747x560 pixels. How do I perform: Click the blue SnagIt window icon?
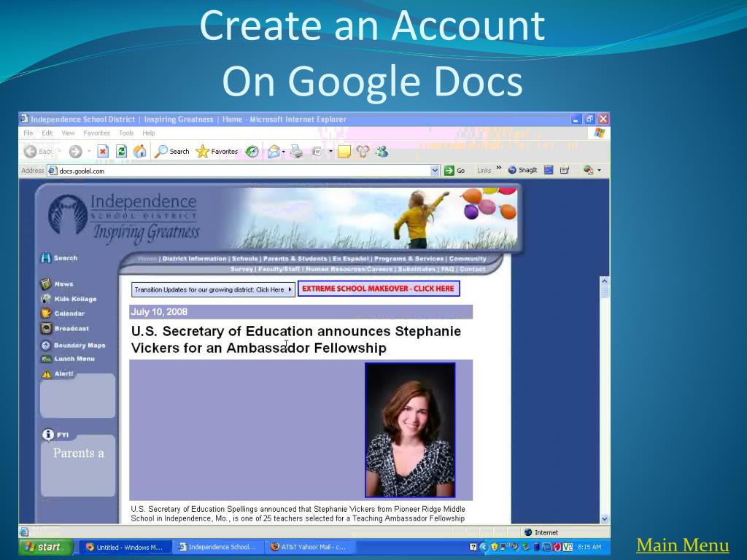[549, 170]
